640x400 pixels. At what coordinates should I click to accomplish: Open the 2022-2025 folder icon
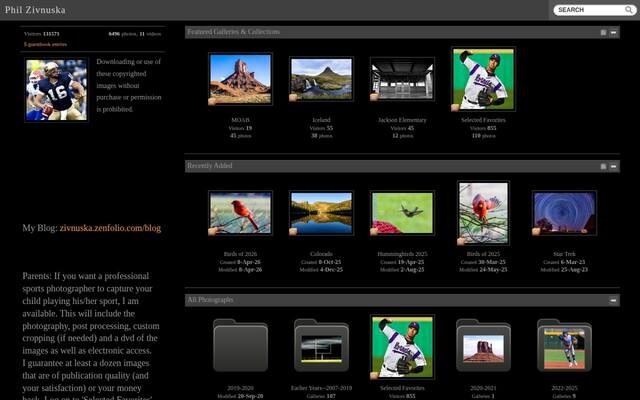click(564, 345)
